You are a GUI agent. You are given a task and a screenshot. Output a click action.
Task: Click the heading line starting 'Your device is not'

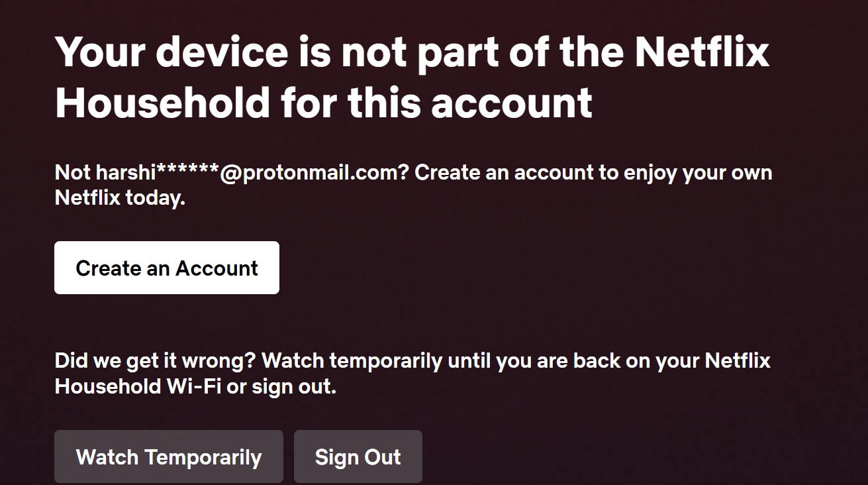(412, 52)
